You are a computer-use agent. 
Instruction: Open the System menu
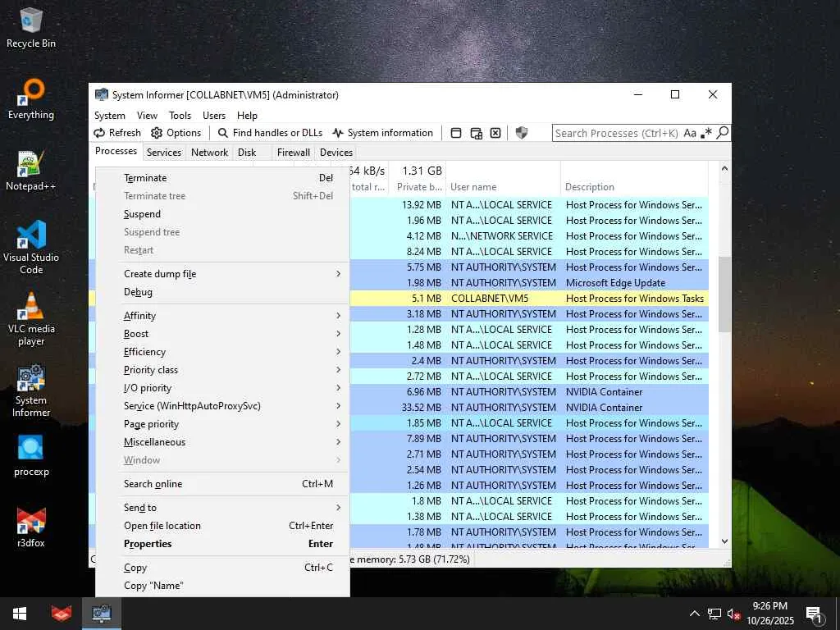click(110, 115)
